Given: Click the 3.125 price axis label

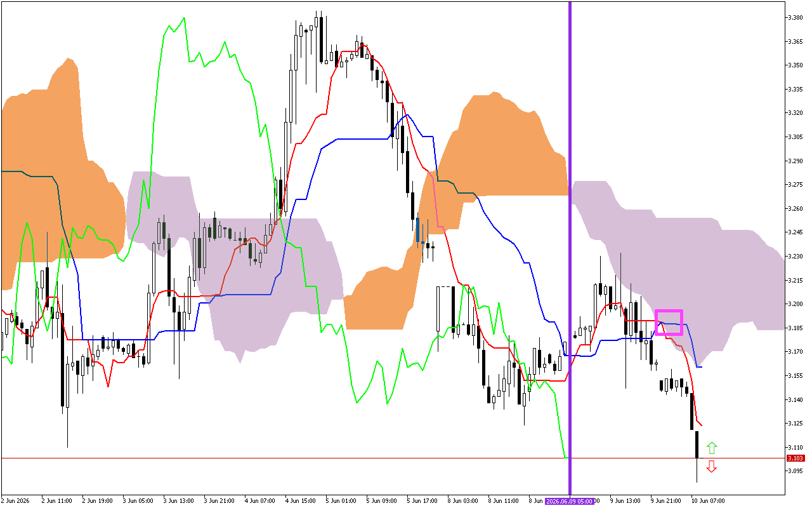Looking at the screenshot, I should (x=795, y=423).
